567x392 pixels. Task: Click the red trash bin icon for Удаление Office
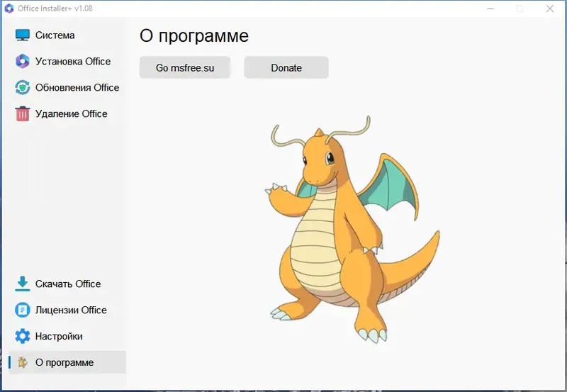click(23, 113)
